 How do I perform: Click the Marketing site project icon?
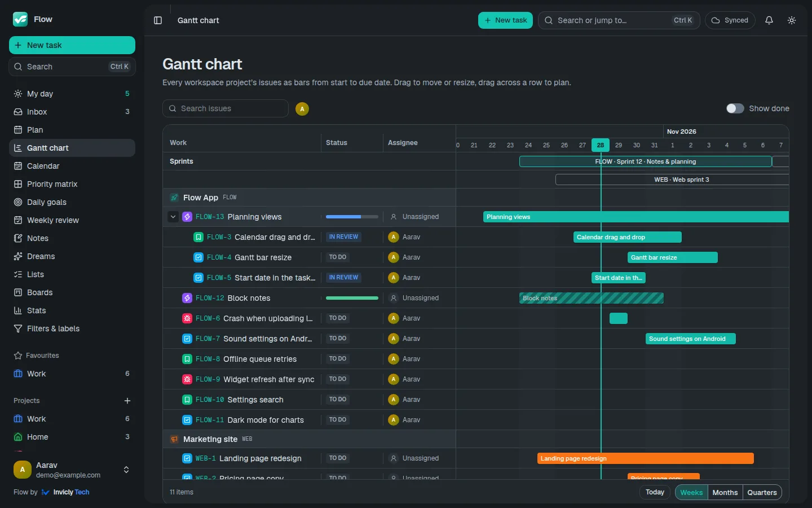pyautogui.click(x=174, y=439)
